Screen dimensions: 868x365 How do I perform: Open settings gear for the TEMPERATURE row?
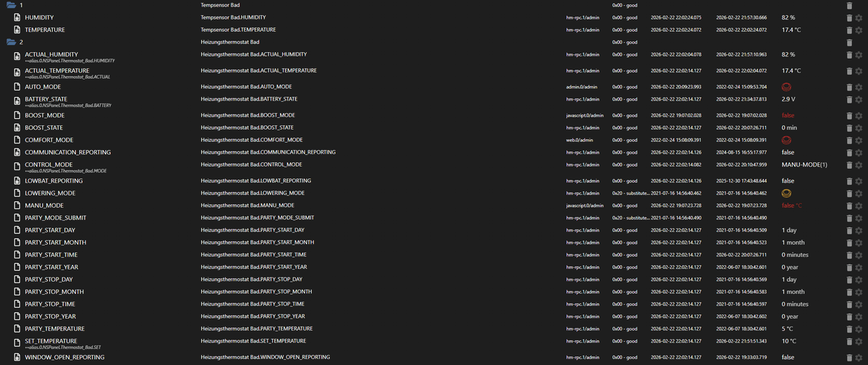pyautogui.click(x=858, y=30)
